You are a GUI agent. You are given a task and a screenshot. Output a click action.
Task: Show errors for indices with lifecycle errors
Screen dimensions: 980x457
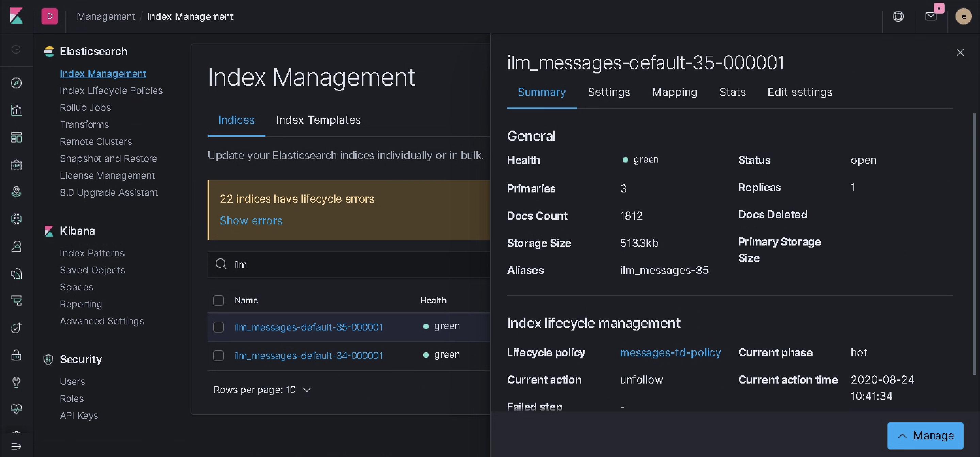pyautogui.click(x=251, y=221)
